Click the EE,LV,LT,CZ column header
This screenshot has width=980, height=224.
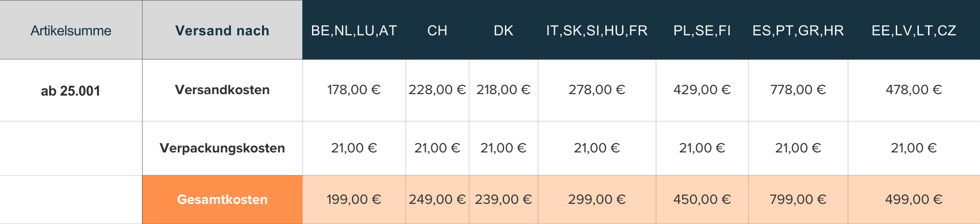point(913,30)
